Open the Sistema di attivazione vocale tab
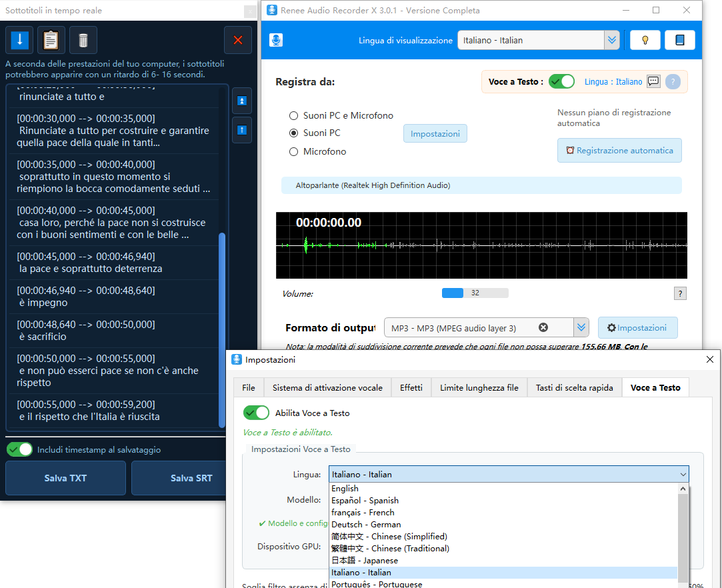The image size is (722, 588). (327, 388)
